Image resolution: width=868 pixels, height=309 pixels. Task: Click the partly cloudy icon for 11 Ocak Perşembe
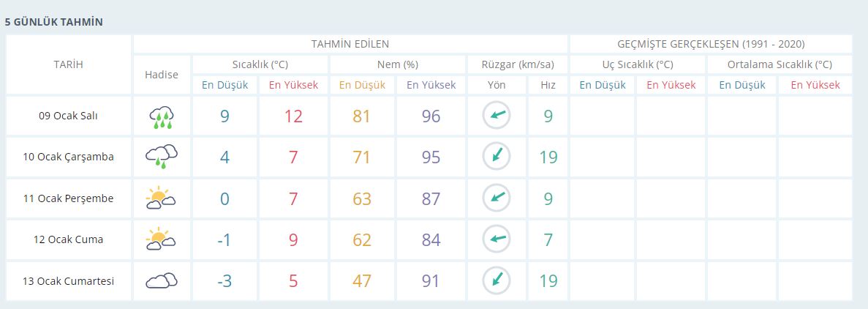(162, 198)
